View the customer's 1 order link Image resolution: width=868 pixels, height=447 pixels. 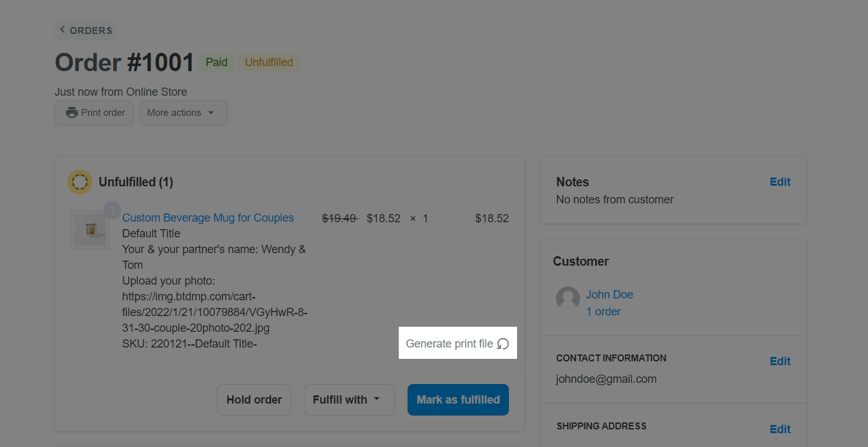(603, 312)
